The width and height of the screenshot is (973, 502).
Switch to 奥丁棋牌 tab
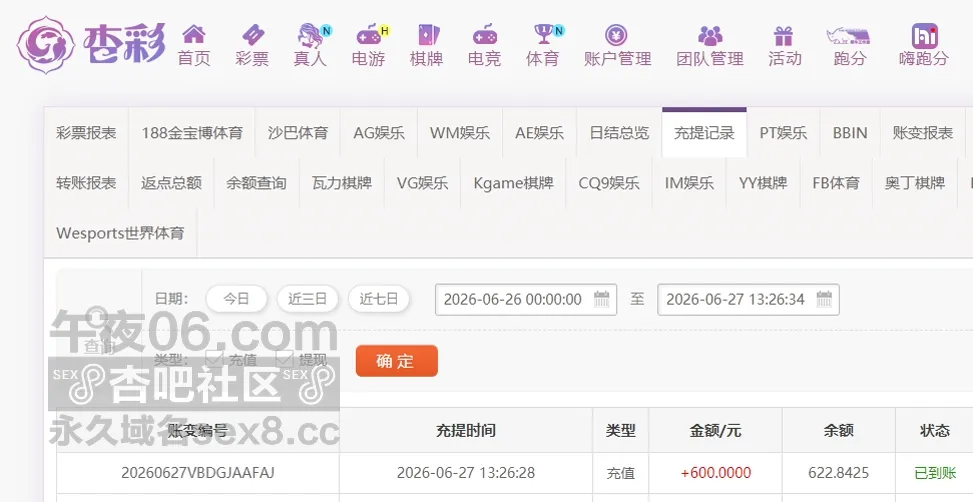(915, 182)
